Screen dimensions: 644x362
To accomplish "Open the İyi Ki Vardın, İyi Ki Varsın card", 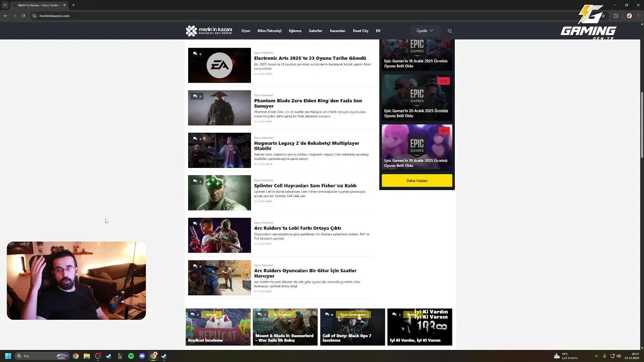I will (x=420, y=327).
